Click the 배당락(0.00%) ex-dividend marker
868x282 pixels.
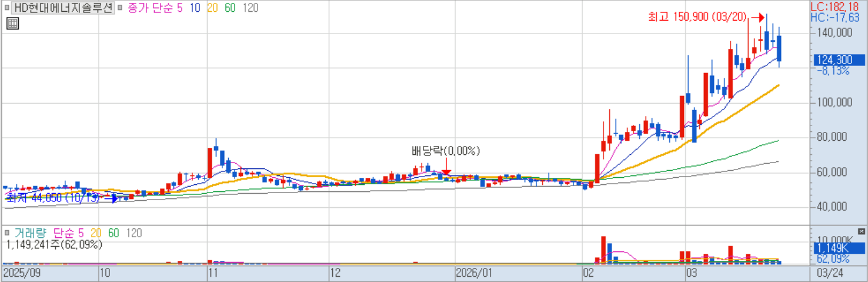tap(446, 151)
